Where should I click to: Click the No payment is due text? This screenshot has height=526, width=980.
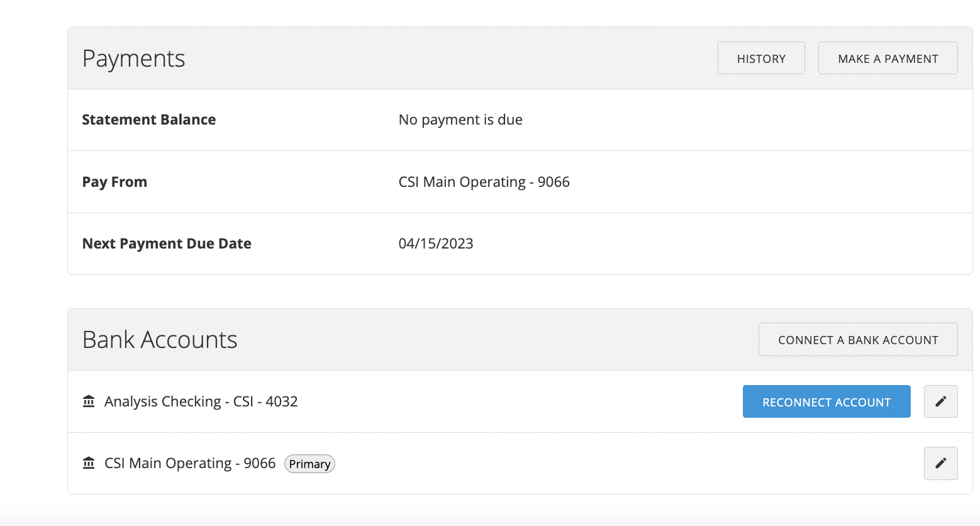pyautogui.click(x=460, y=120)
